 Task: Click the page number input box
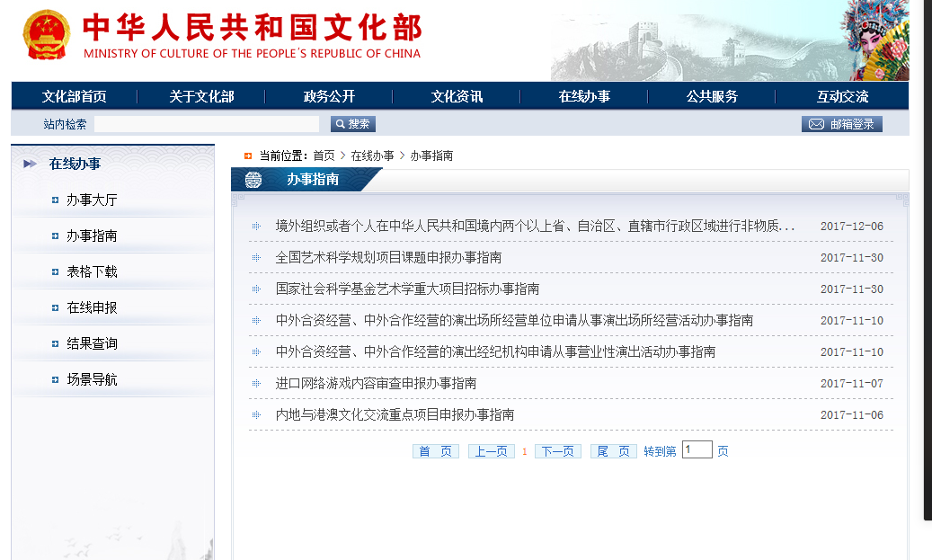(697, 449)
